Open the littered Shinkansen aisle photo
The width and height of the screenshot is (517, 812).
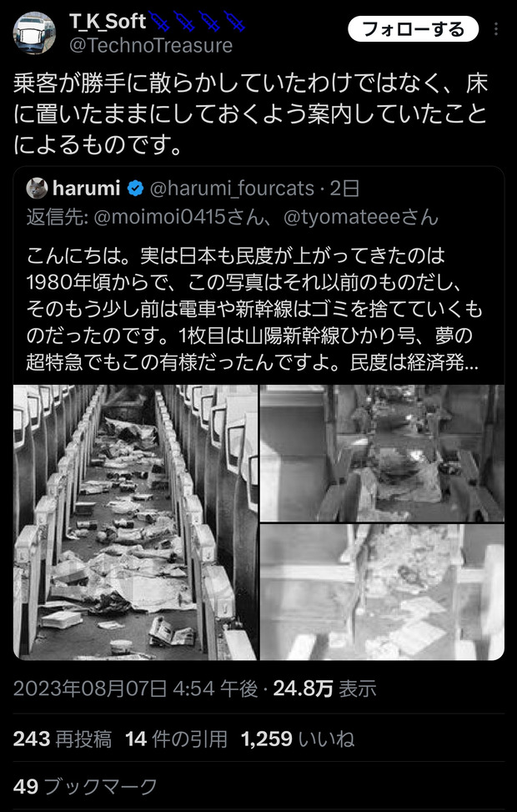tap(135, 522)
